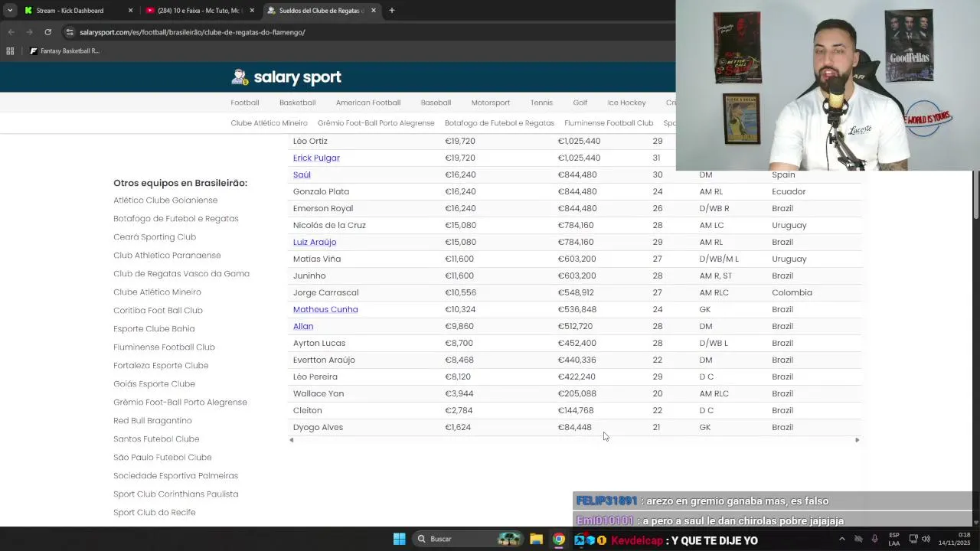Viewport: 980px width, 551px height.
Task: Select Wallace Yan yearly salary €205,088
Action: [577, 393]
